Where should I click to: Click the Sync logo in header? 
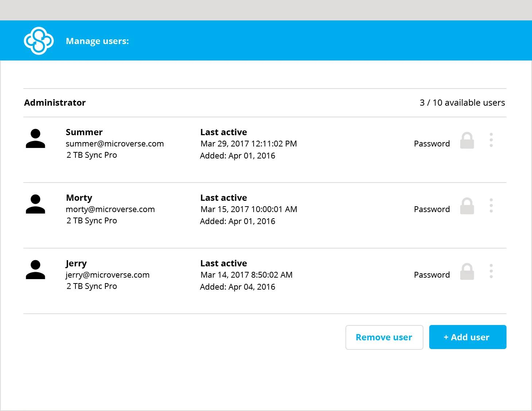coord(39,41)
